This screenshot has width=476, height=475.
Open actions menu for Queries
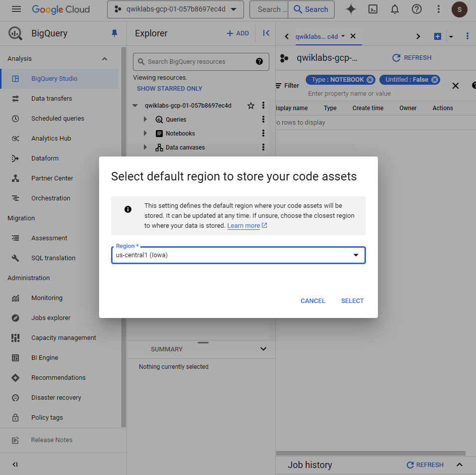[x=263, y=119]
